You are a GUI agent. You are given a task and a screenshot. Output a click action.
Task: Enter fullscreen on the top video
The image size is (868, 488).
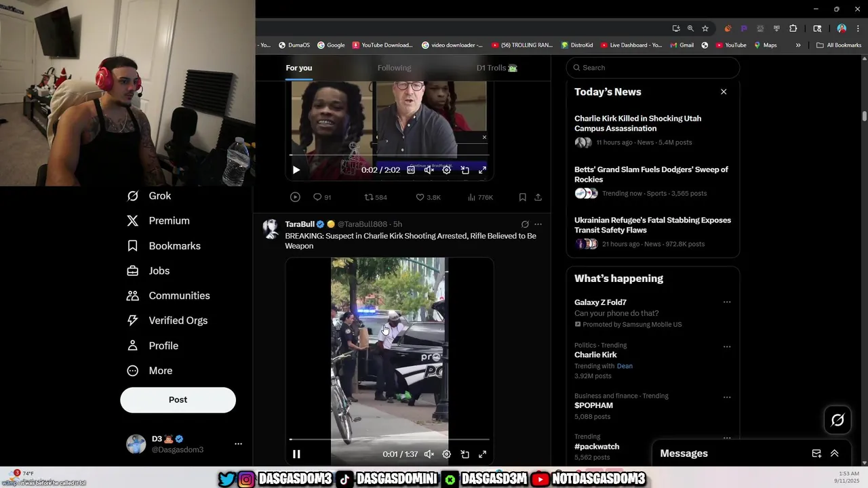pos(482,170)
